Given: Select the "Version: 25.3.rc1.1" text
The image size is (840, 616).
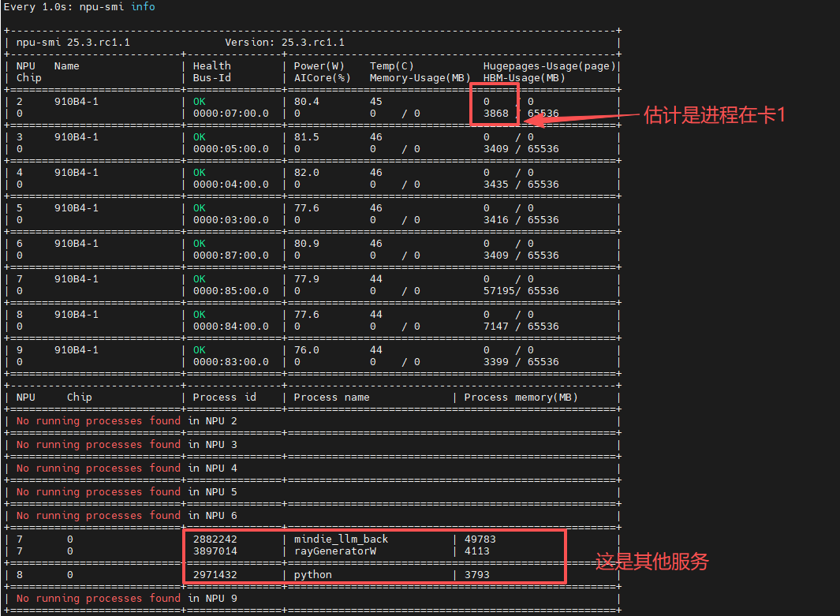Looking at the screenshot, I should coord(285,43).
